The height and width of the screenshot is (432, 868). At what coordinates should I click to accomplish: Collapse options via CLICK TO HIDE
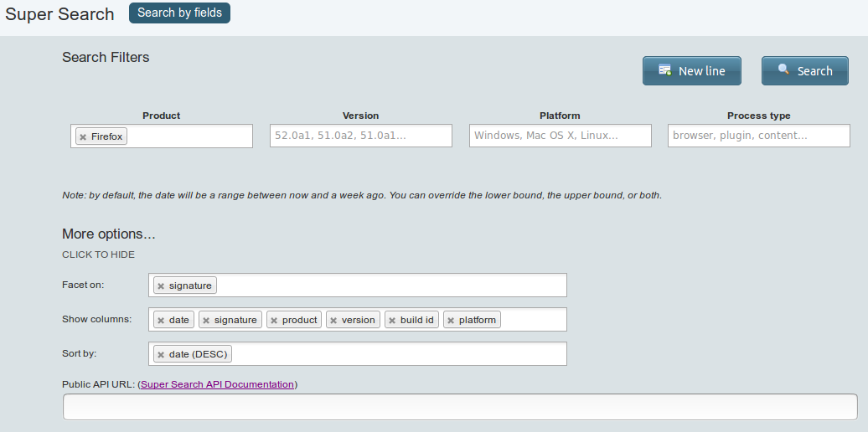[x=98, y=255]
